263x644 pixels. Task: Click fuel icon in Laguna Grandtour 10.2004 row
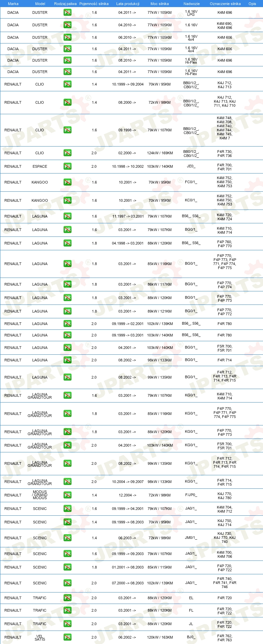click(68, 482)
